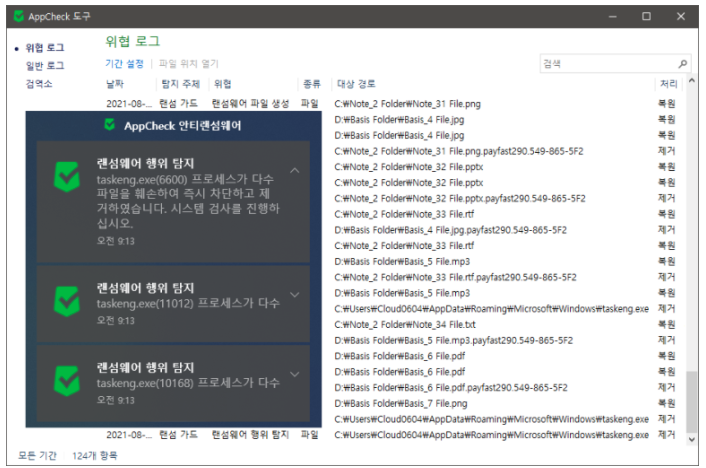
Task: Select row Note_31 File.png.payfast290.549-865-5F2
Action: 459,151
